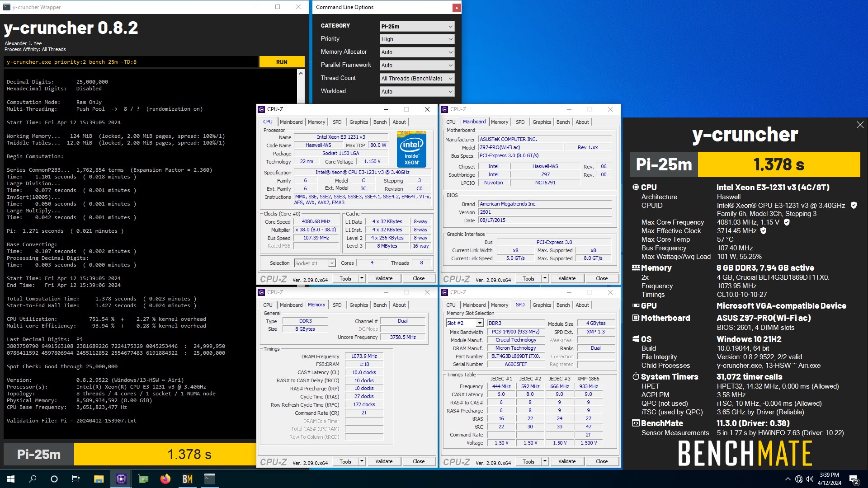Viewport: 868px width, 488px height.
Task: Click the volume speaker tray icon
Action: [810, 479]
